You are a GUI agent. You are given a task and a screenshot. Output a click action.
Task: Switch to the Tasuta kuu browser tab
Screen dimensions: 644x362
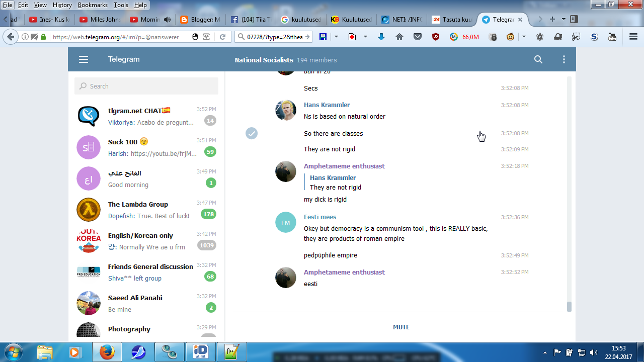(452, 20)
